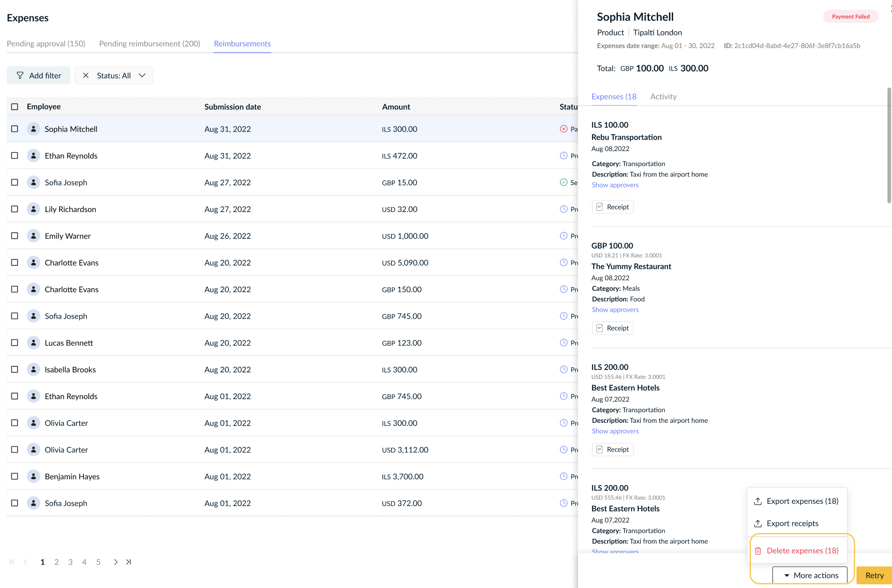
Task: Click the sent status checkmark in Sofia Joseph's row
Action: click(x=563, y=182)
